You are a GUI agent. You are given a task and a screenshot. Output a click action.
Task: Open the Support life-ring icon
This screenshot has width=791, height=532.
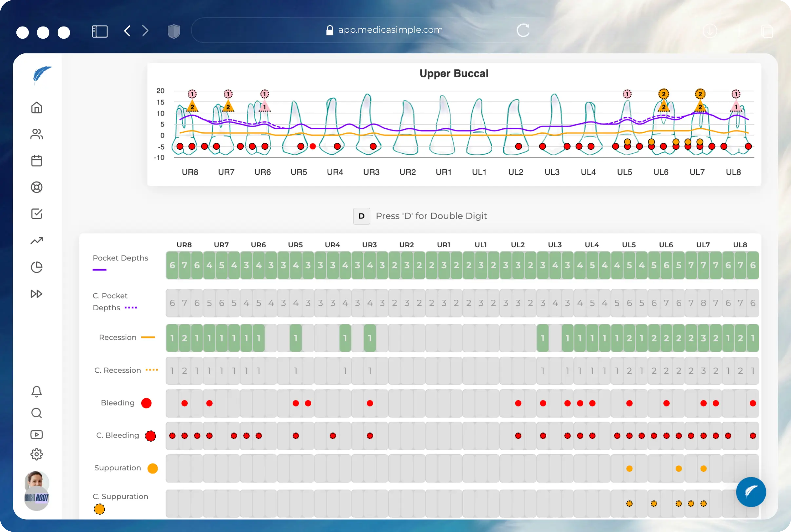(37, 187)
